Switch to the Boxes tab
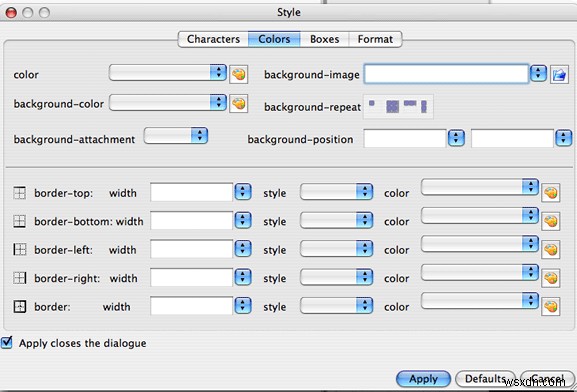The width and height of the screenshot is (577, 392). 324,39
